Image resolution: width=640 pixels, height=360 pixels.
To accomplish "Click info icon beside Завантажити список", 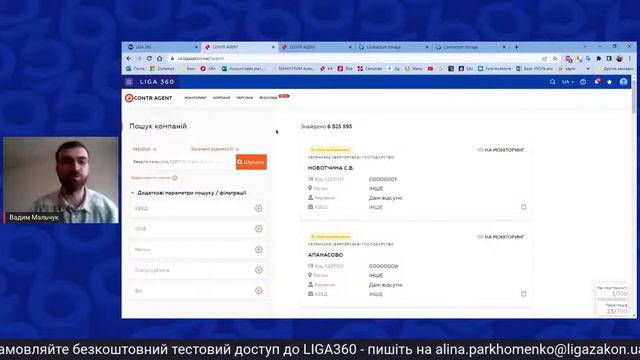I will coord(175,178).
